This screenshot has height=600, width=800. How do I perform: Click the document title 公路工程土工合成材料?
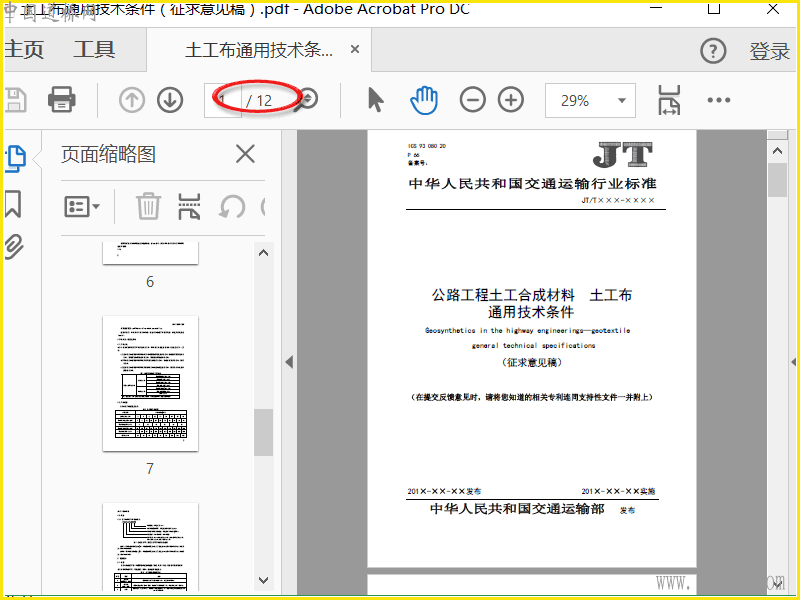point(503,295)
